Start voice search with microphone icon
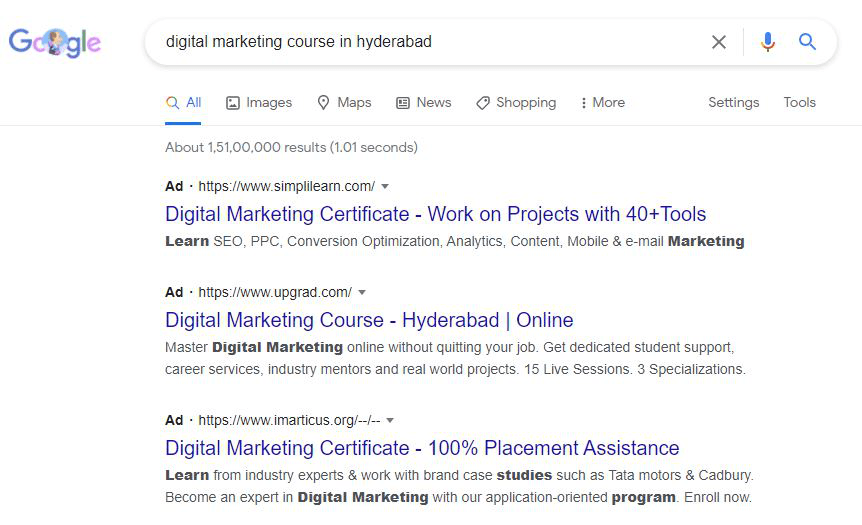 click(x=767, y=42)
